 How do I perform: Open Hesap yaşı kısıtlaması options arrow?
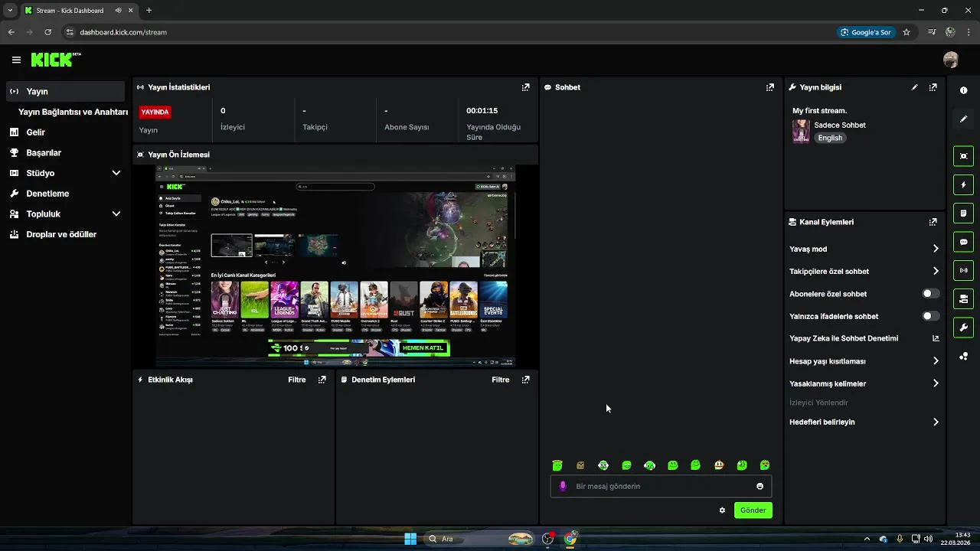point(936,361)
